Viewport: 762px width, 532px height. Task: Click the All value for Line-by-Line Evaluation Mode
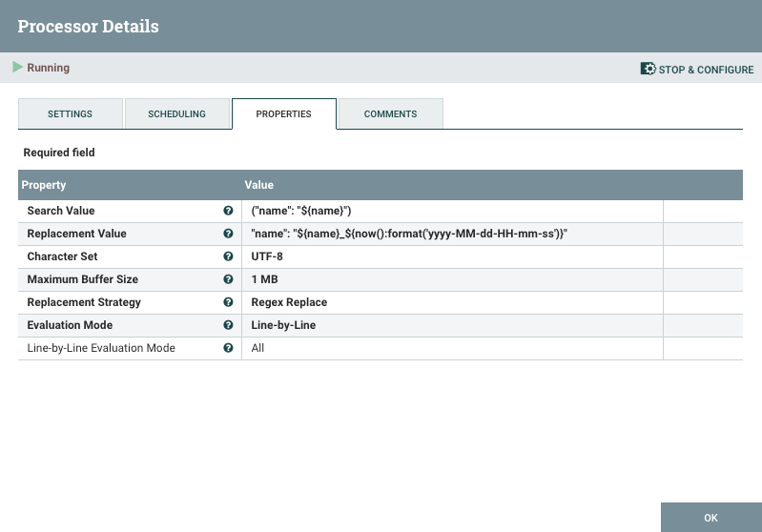[257, 348]
